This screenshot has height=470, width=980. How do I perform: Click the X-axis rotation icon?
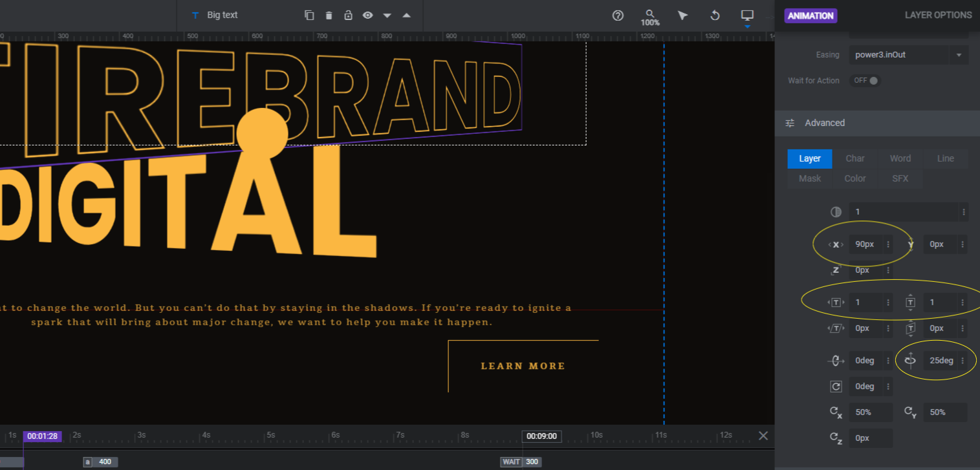click(836, 361)
